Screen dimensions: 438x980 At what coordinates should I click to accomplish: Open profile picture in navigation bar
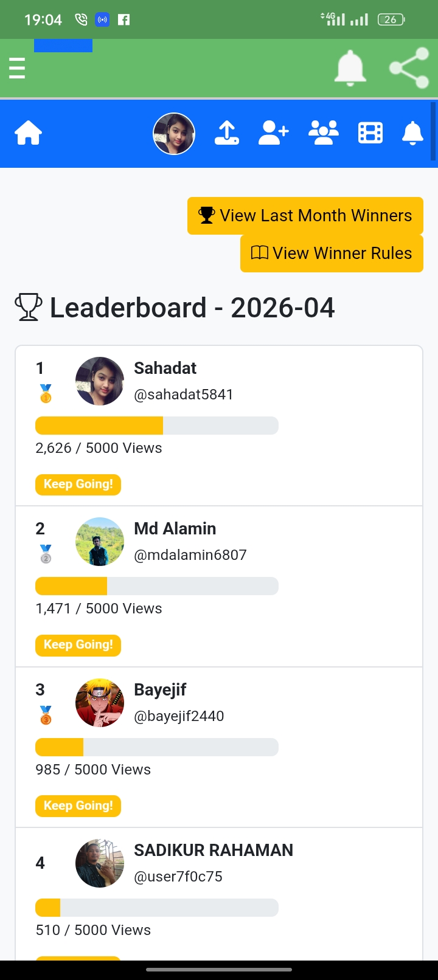pos(174,134)
